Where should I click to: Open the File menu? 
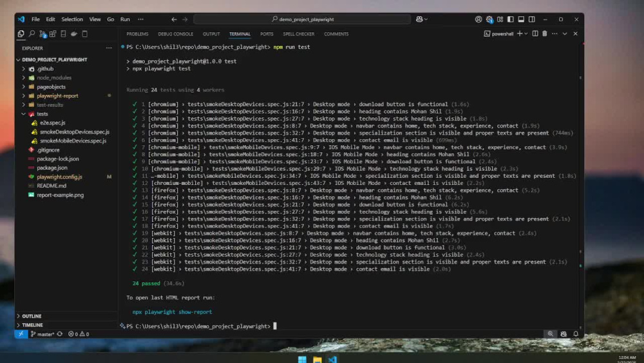click(x=35, y=19)
